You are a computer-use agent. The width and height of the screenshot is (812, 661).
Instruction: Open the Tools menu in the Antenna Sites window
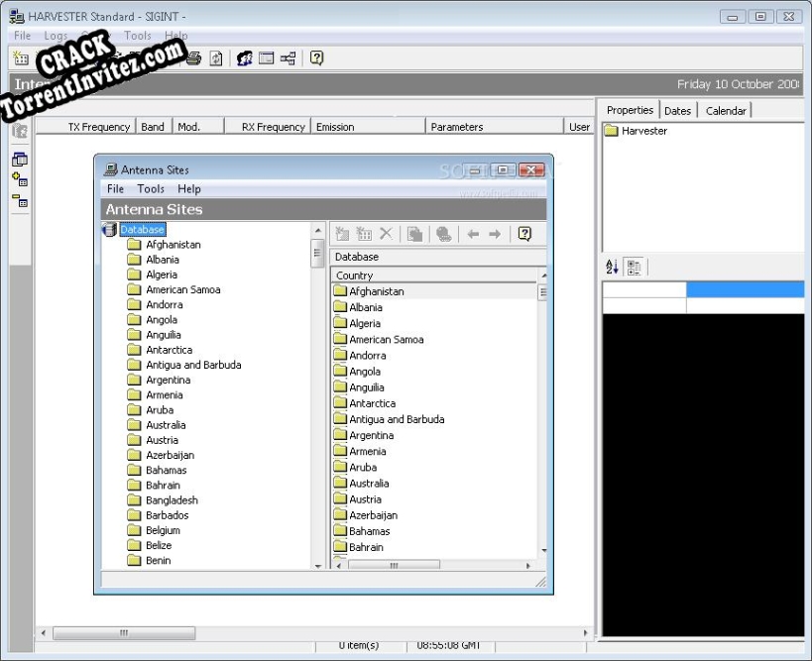click(x=151, y=188)
